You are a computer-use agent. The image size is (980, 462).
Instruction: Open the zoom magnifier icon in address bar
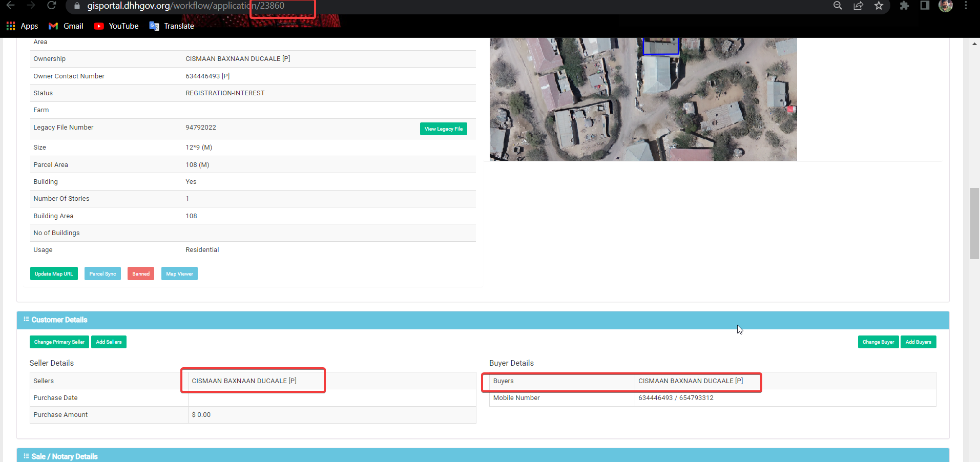point(838,6)
